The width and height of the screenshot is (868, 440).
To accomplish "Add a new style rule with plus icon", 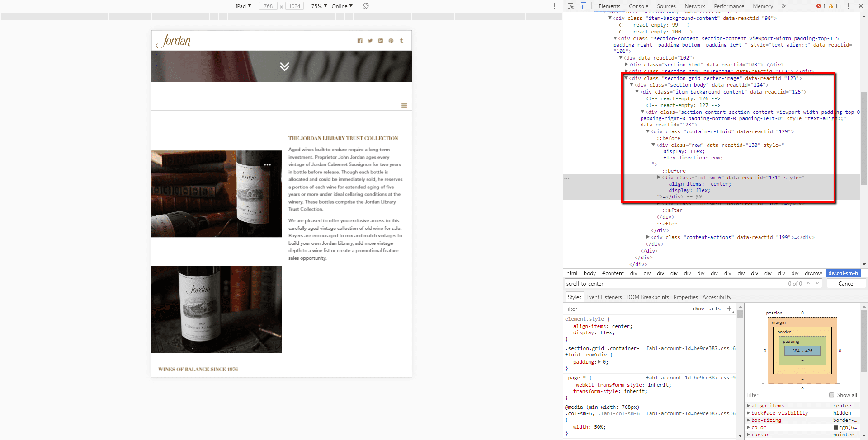I will pos(729,309).
